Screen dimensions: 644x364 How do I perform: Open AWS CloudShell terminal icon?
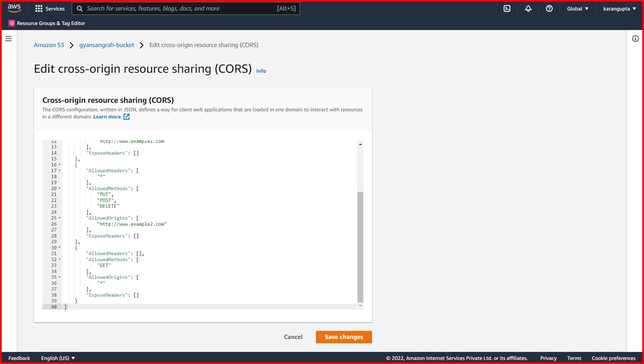pos(507,8)
